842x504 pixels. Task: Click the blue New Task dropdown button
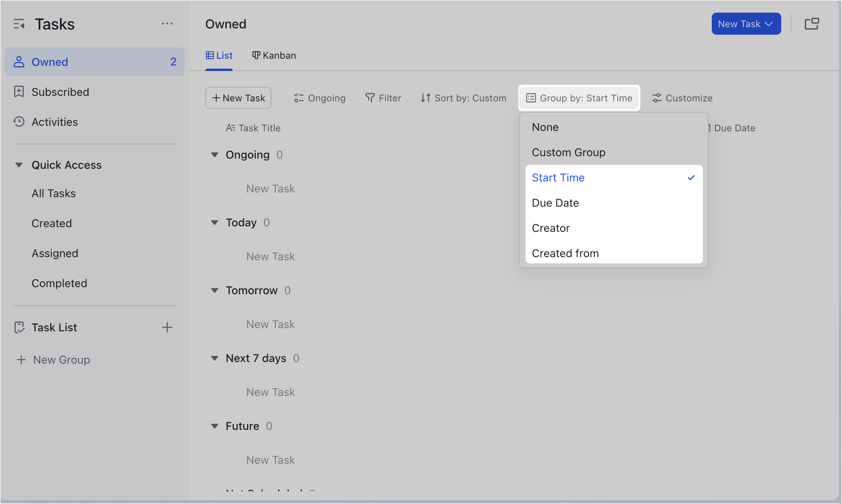746,24
